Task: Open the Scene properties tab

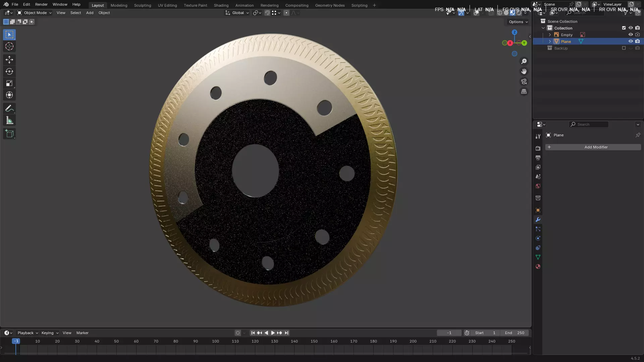Action: pyautogui.click(x=538, y=177)
